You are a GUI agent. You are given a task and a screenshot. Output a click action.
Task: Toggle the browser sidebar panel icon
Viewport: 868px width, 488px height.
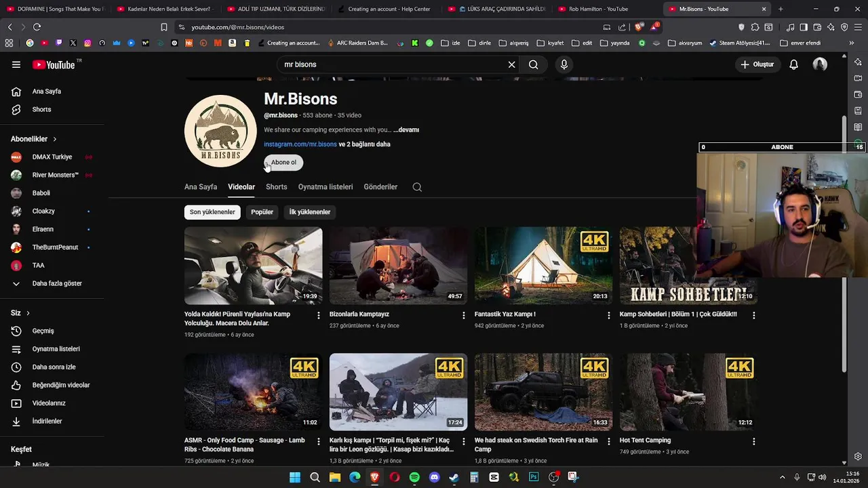(804, 27)
